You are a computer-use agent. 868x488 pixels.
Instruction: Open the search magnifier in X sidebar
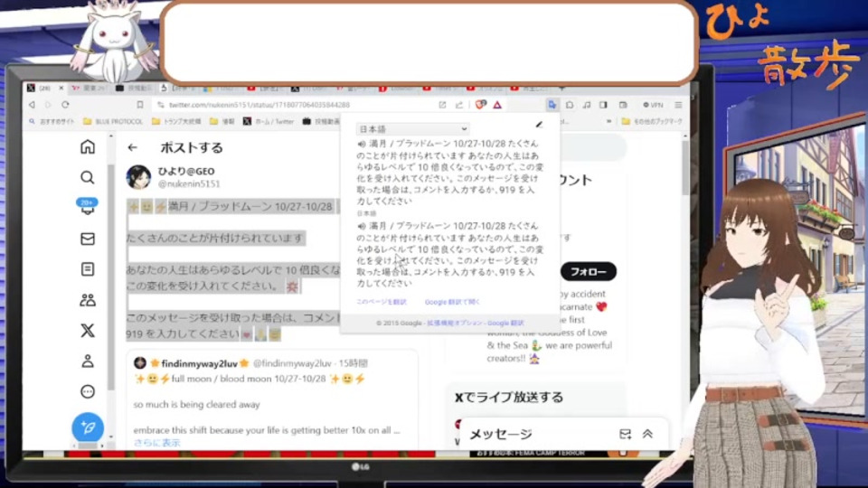pyautogui.click(x=88, y=177)
